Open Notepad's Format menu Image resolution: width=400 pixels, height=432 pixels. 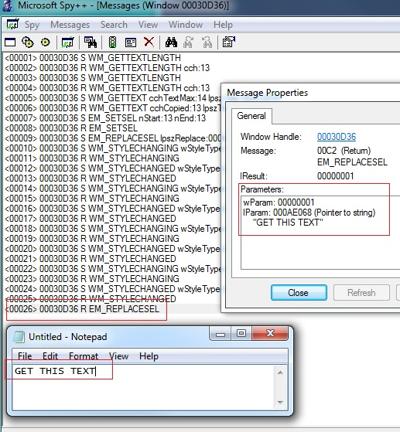[x=83, y=356]
